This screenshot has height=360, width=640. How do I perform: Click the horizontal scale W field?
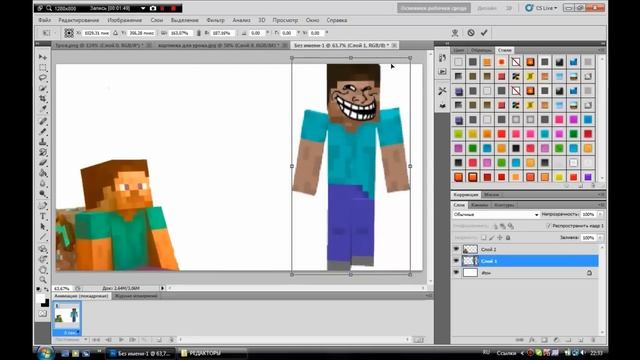180,33
